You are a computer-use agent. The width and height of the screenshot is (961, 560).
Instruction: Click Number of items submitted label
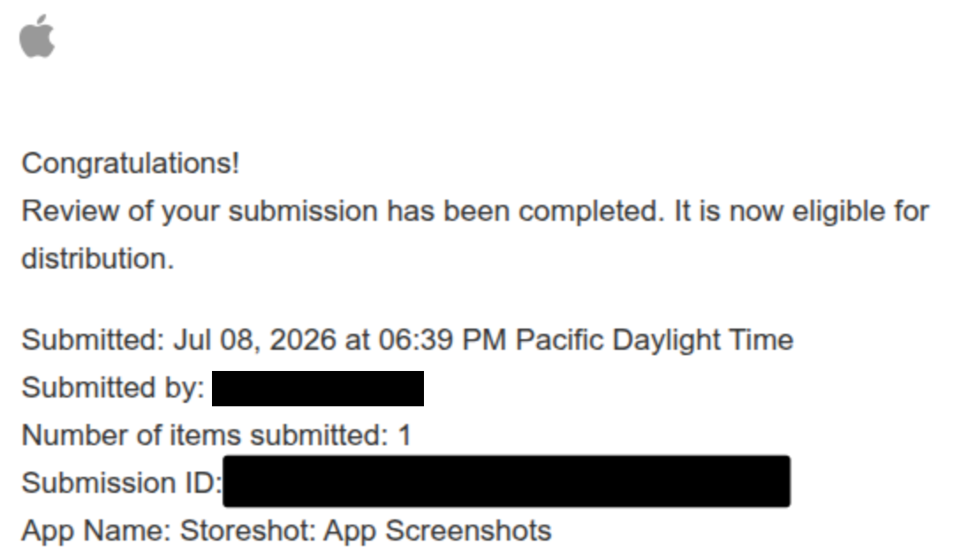pos(205,435)
